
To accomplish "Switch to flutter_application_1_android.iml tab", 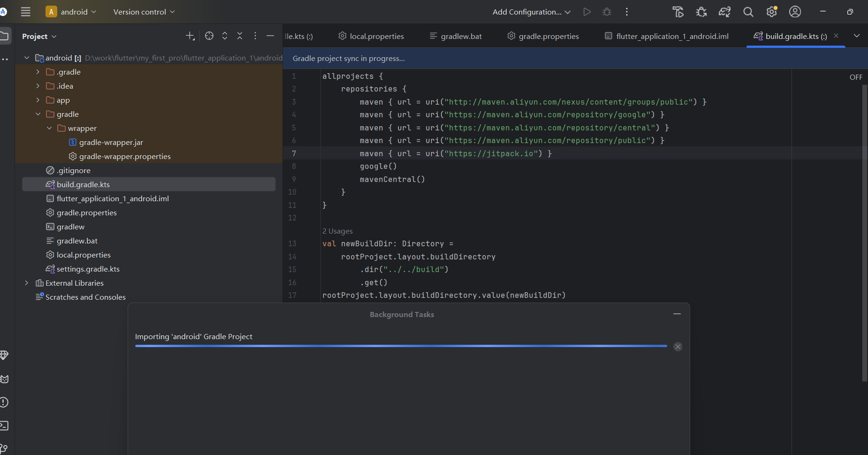I will [x=667, y=36].
